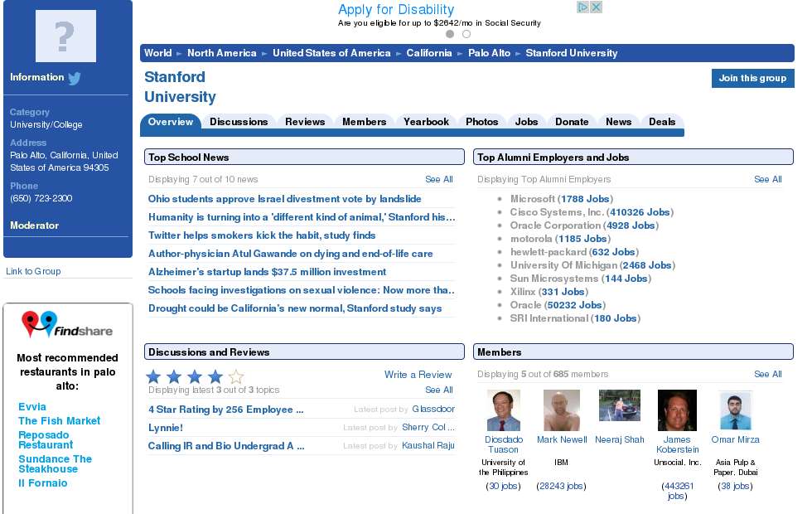Click the Link to Group link
Screen dimensions: 812x514
33,271
